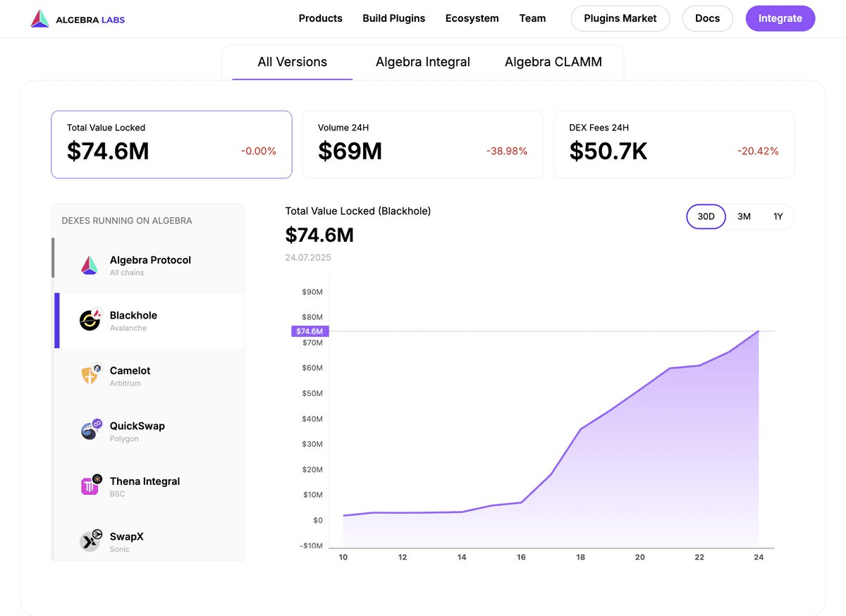Click the purple Integrate button

pyautogui.click(x=780, y=18)
